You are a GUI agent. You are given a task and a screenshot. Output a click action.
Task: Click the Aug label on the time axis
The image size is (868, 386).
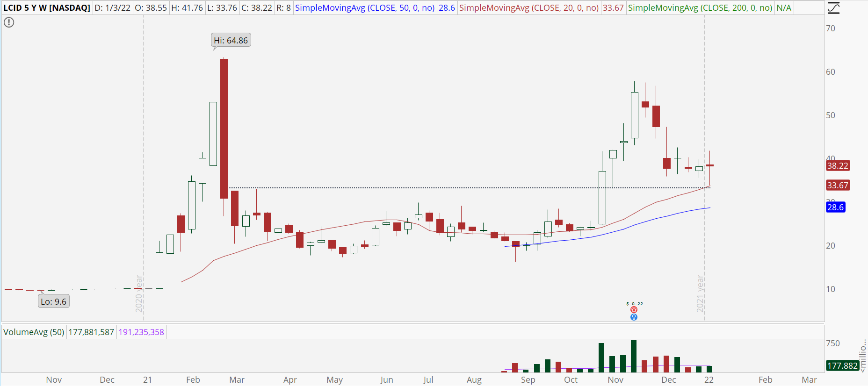click(x=474, y=380)
